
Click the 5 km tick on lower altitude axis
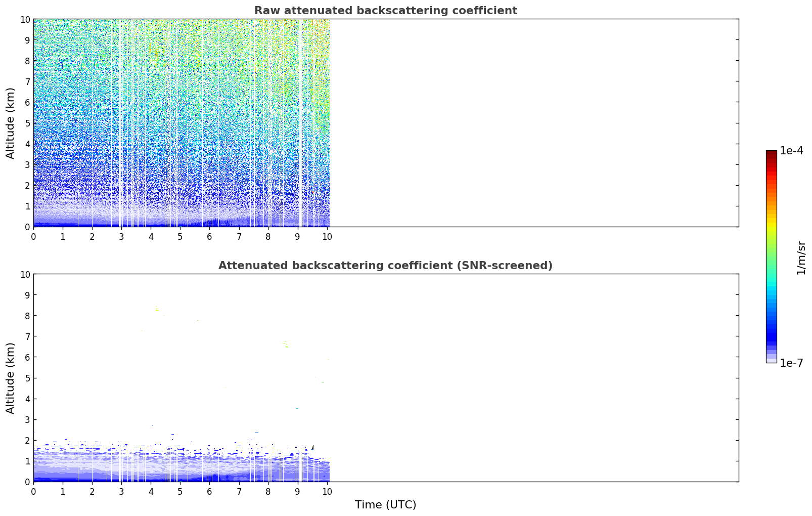tap(27, 378)
